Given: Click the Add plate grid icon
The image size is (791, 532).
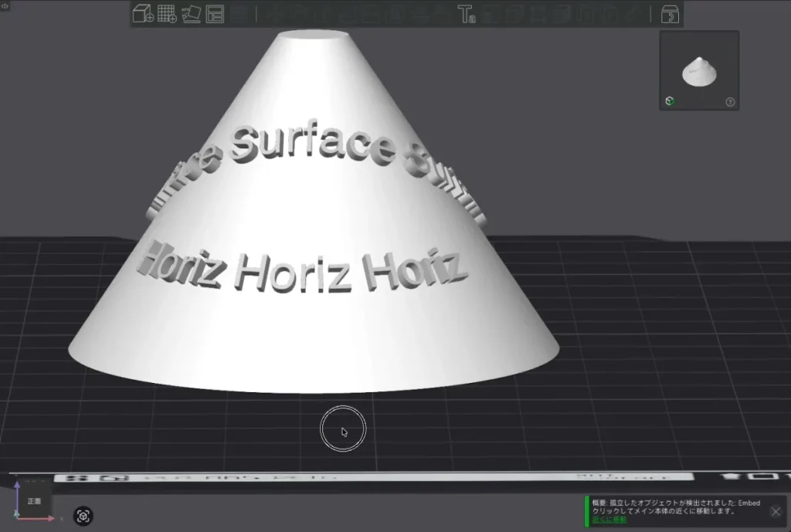Looking at the screenshot, I should coord(167,14).
